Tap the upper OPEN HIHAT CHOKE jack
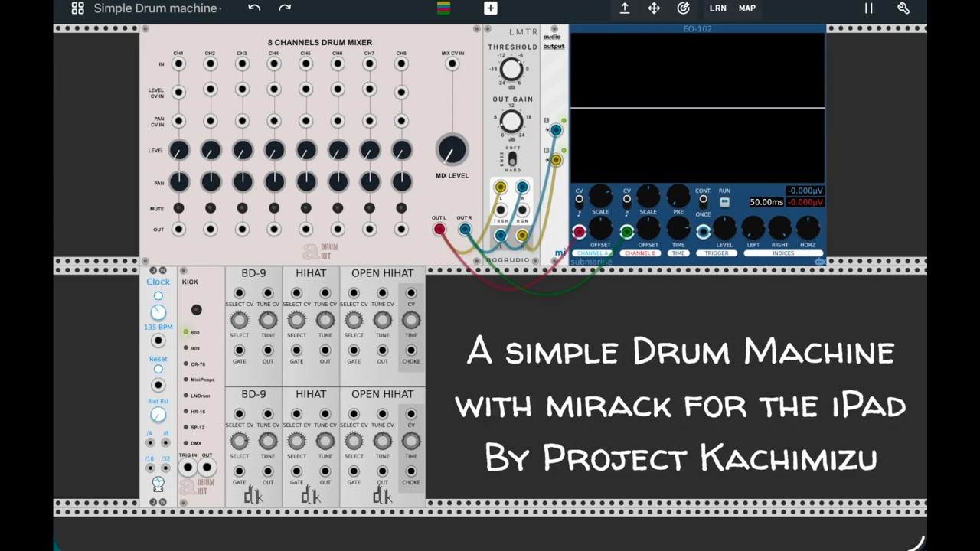 pos(411,350)
